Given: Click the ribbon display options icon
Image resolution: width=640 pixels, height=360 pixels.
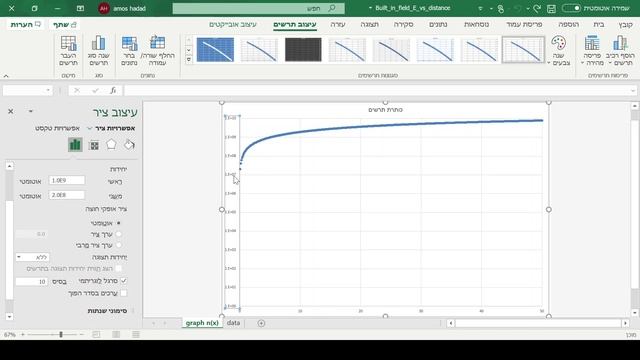Looking at the screenshot, I should [80, 8].
